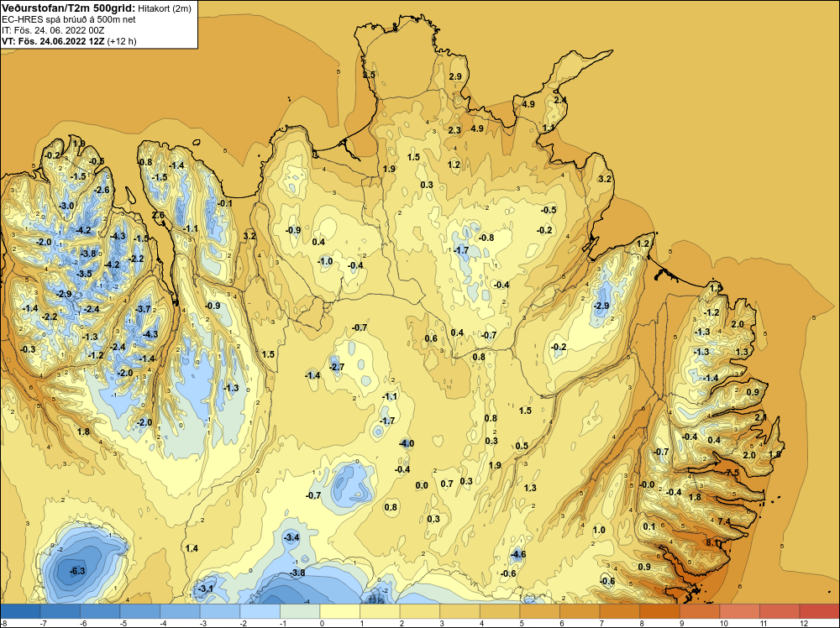840x628 pixels.
Task: Click the '-3.5' temperature value
Action: (84, 274)
